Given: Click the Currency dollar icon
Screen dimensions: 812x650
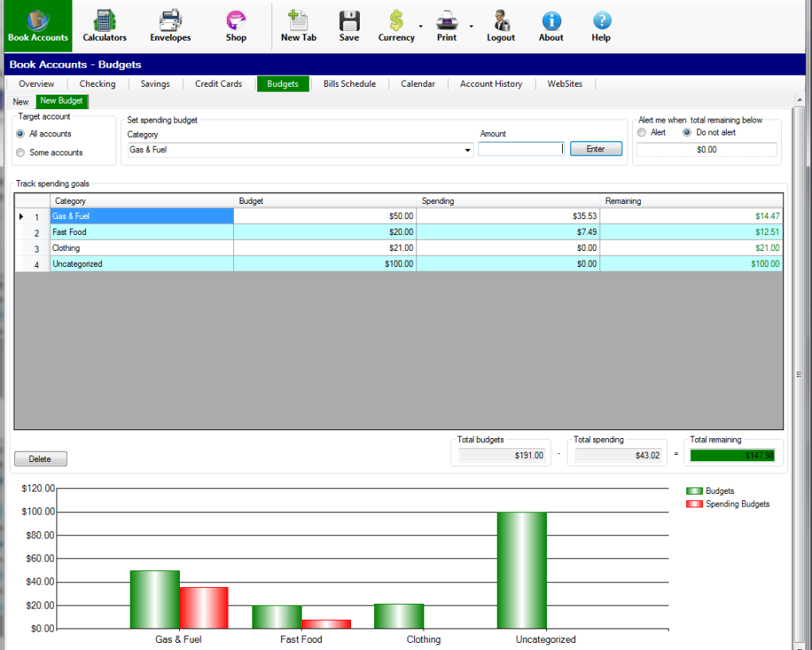Looking at the screenshot, I should pos(396,25).
